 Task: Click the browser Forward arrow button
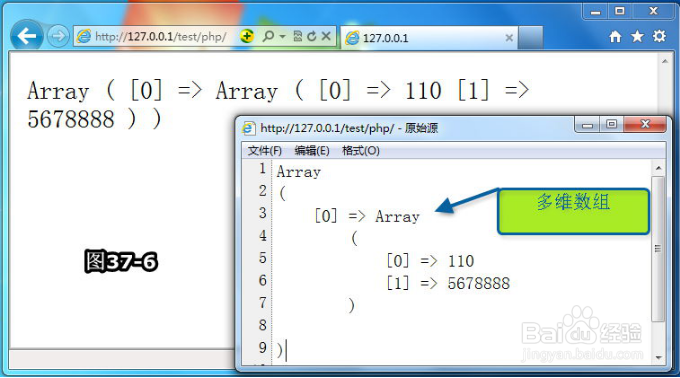point(58,36)
